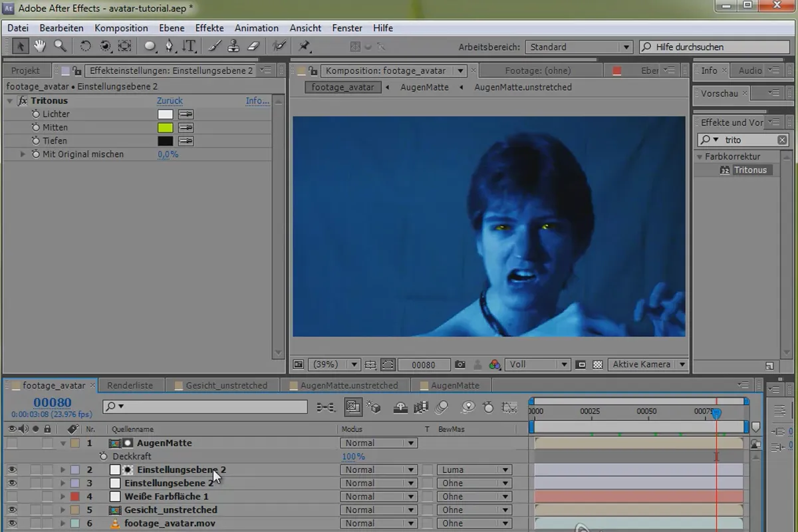This screenshot has height=532, width=798.
Task: Select the Hand tool in toolbar
Action: point(40,46)
